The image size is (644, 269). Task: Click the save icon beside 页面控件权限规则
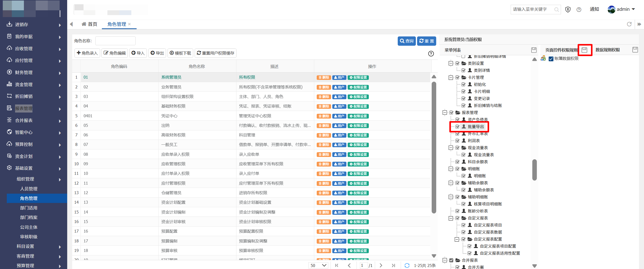584,50
